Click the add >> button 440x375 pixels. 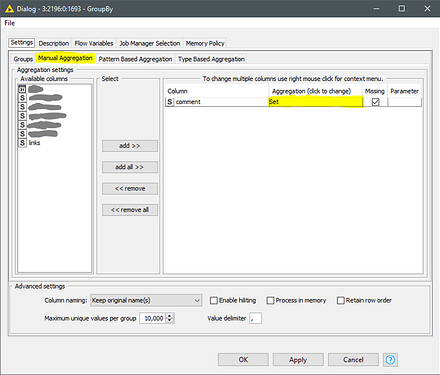click(130, 146)
